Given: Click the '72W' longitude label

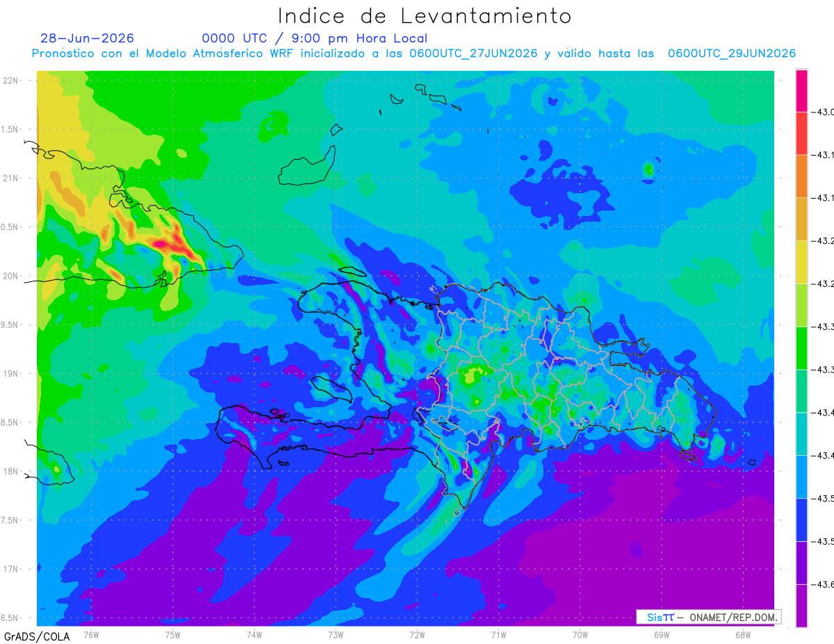Looking at the screenshot, I should coord(417,634).
